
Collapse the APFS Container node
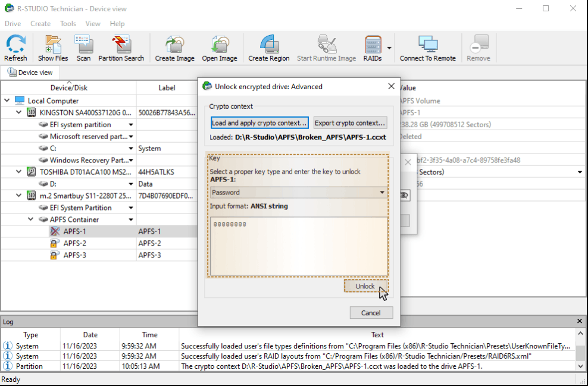[x=31, y=219]
